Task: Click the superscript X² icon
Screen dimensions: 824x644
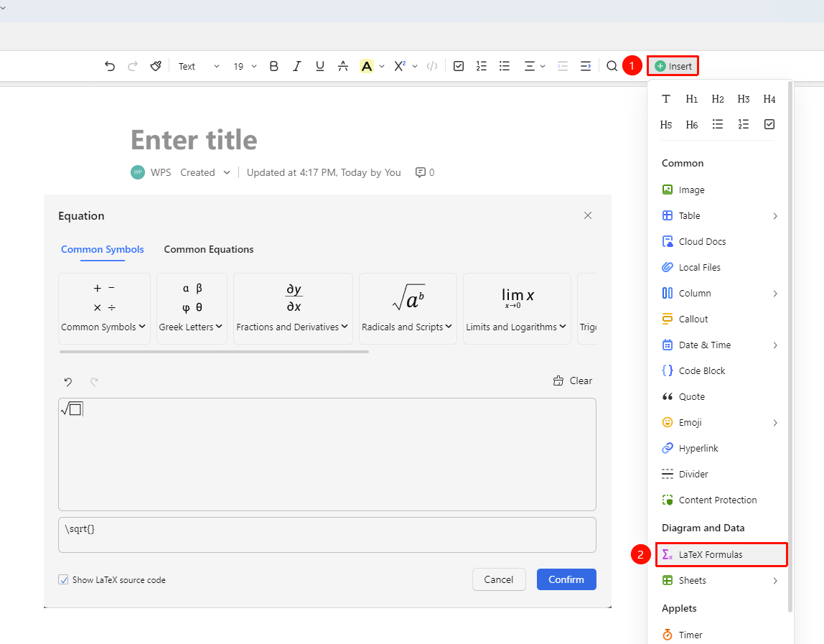Action: 400,66
